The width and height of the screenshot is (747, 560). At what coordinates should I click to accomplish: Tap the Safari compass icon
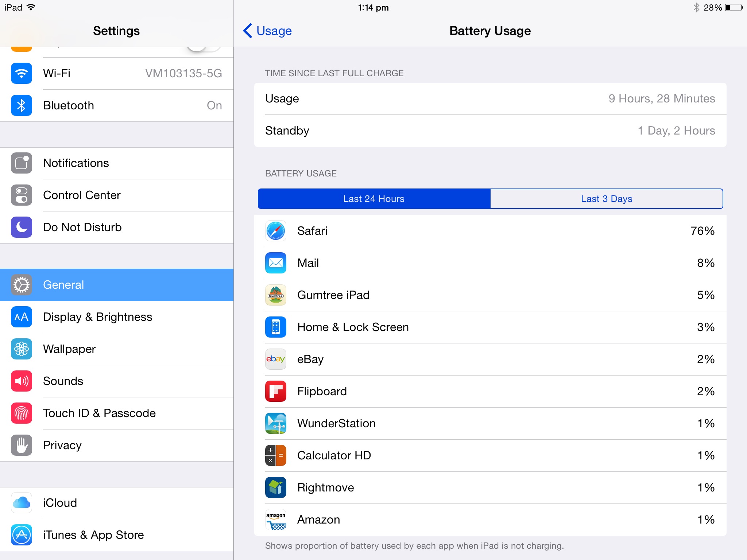tap(275, 231)
